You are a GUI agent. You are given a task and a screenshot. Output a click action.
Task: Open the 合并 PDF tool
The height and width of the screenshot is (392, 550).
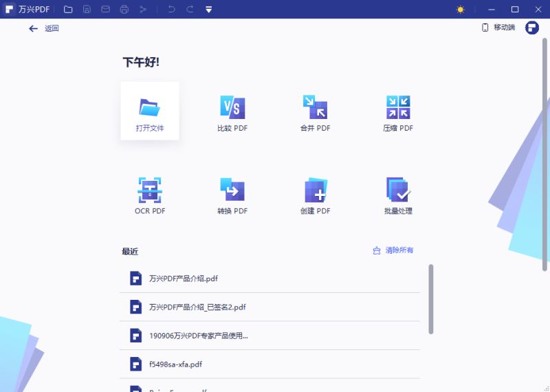click(x=316, y=114)
